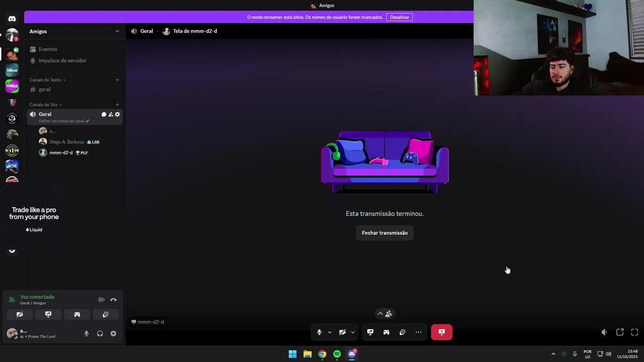Start activity from call control bar
This screenshot has height=362, width=644.
pos(386,332)
